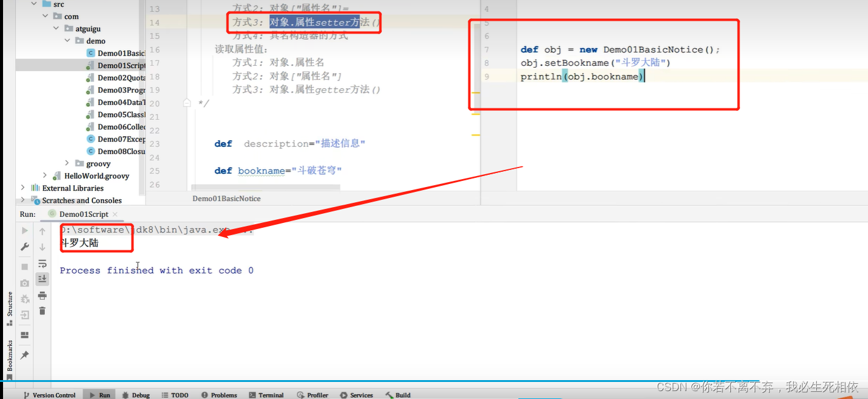Expand the groovy folder
The image size is (868, 399).
tap(68, 163)
